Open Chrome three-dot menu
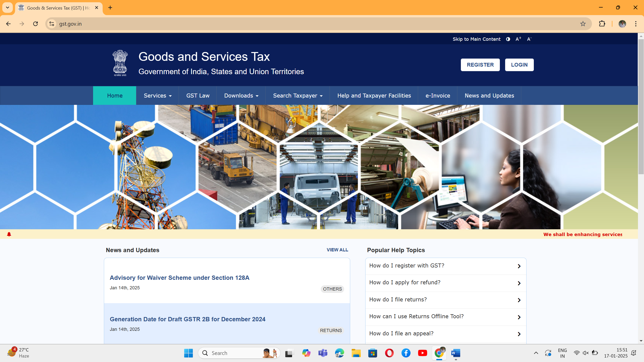The image size is (644, 362). point(636,24)
